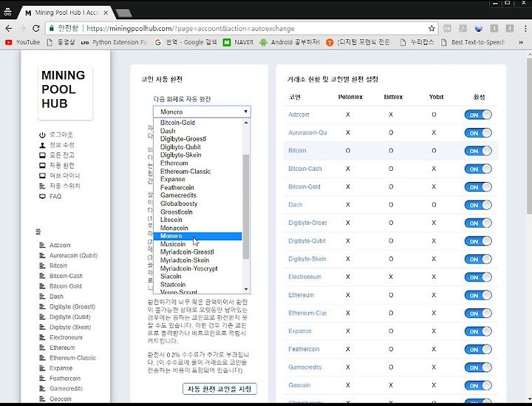Click the dropdown list scroll-up arrow
This screenshot has width=532, height=406.
point(246,122)
